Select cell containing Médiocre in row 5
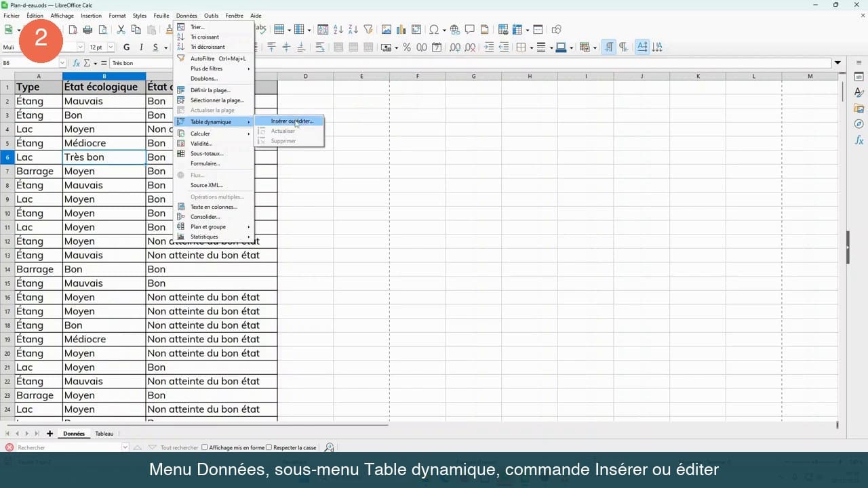Viewport: 868px width, 488px height. coord(104,143)
